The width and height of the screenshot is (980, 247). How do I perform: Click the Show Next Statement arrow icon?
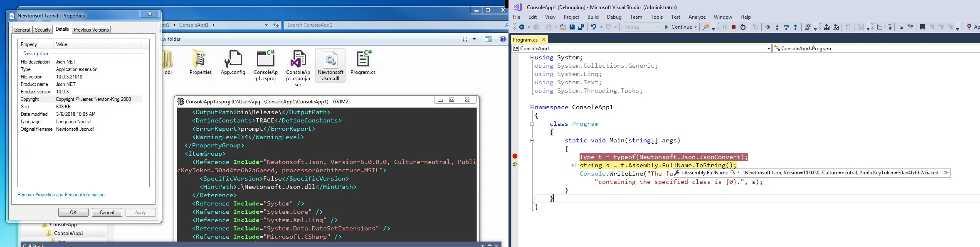point(768,27)
